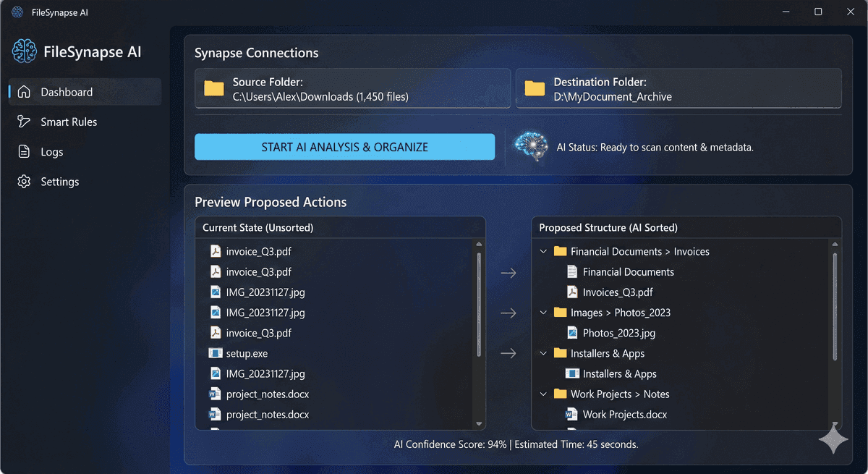Image resolution: width=868 pixels, height=474 pixels.
Task: Select project_notes.docx in the unsorted list
Action: [x=267, y=394]
